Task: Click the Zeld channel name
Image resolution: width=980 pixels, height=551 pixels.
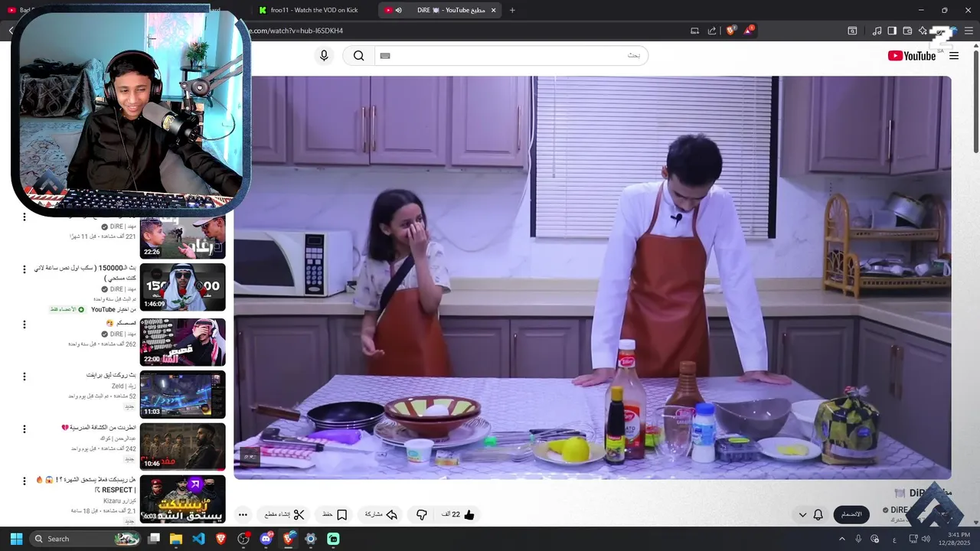Action: click(x=123, y=386)
